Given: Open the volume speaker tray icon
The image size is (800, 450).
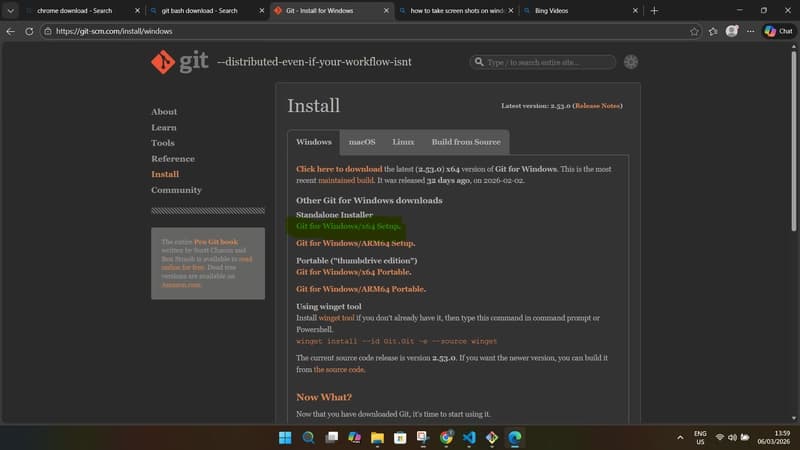Looking at the screenshot, I should (732, 437).
